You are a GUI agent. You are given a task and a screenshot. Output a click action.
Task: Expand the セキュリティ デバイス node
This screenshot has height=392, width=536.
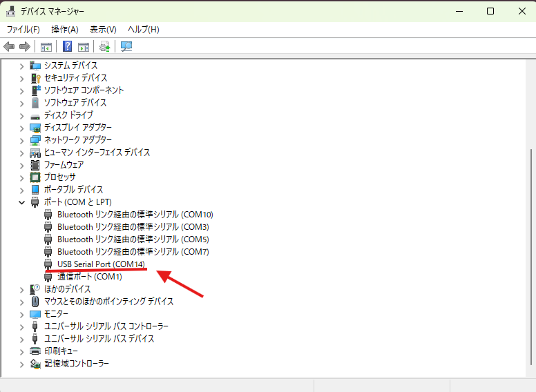point(21,79)
